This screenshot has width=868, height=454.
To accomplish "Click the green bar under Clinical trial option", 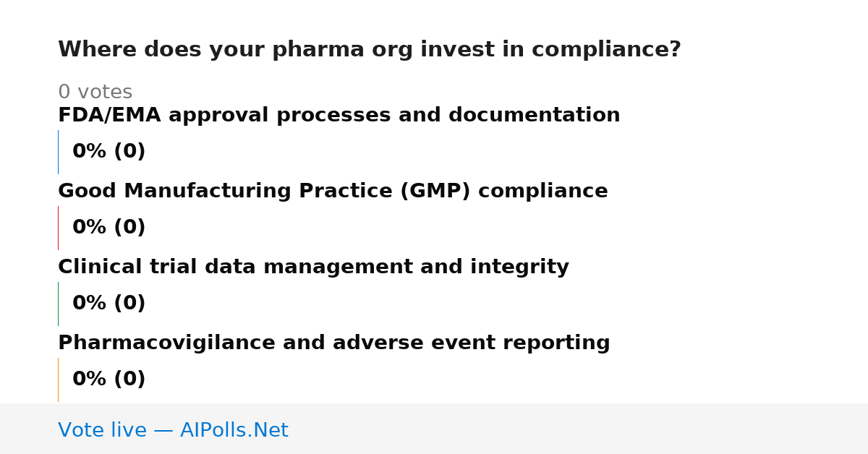I will coord(58,304).
